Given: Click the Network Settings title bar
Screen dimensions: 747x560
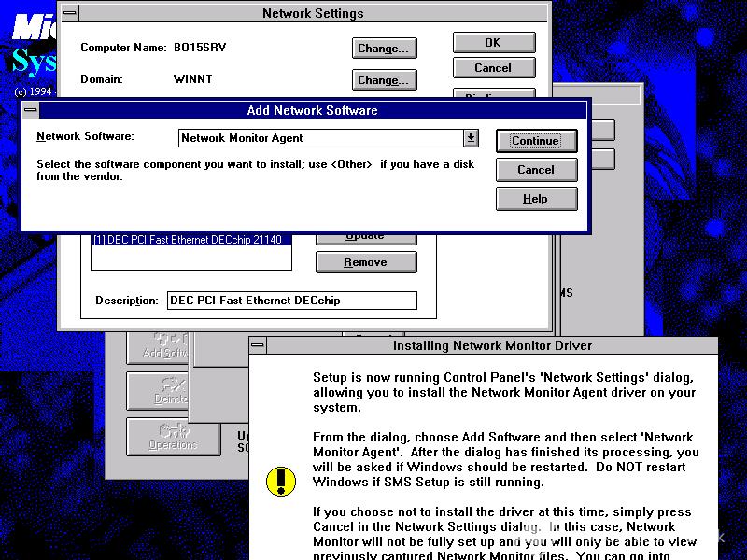Looking at the screenshot, I should point(313,13).
